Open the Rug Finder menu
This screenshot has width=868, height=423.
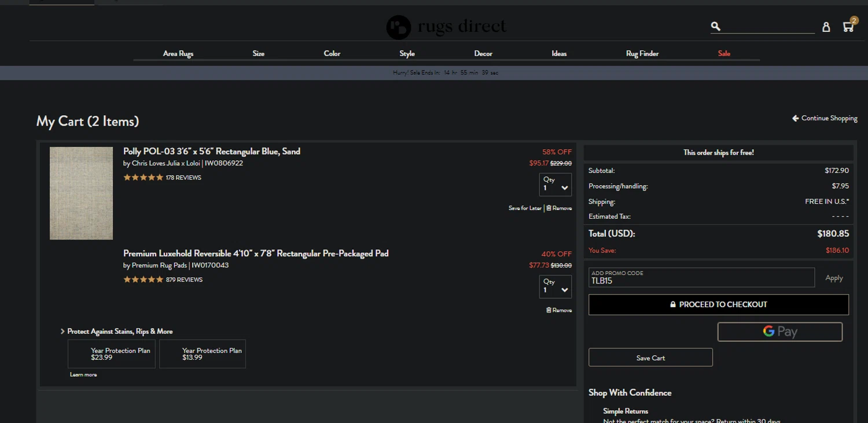(x=642, y=53)
